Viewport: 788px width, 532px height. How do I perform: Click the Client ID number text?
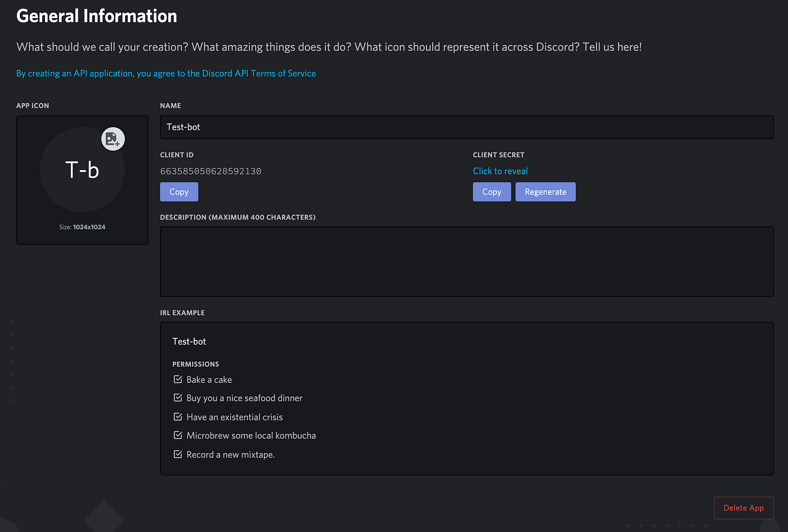211,171
